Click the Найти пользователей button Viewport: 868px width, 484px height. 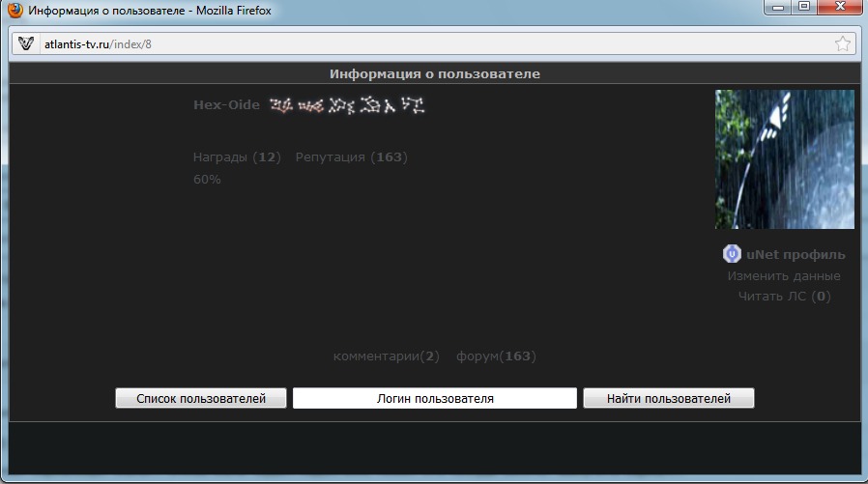(669, 398)
